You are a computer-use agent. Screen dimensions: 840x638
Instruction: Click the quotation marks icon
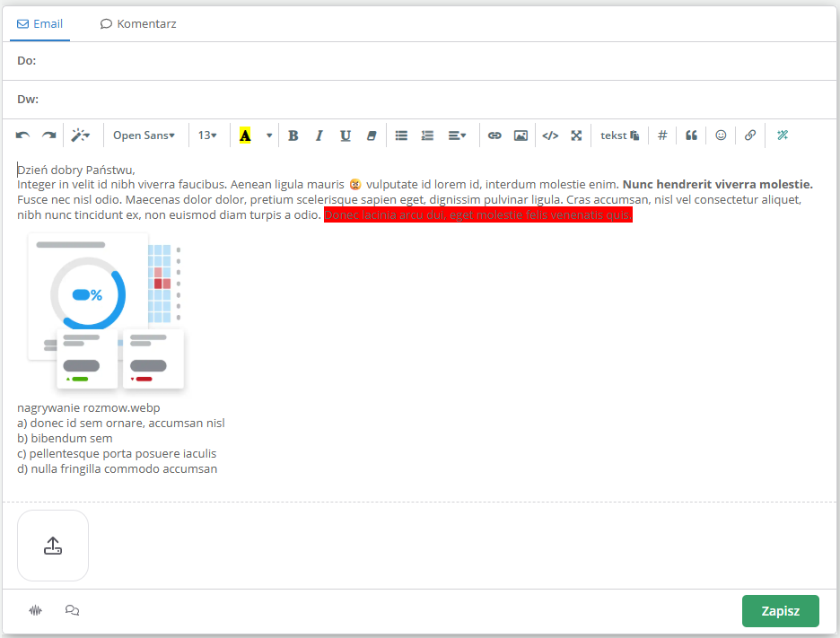[x=692, y=135]
